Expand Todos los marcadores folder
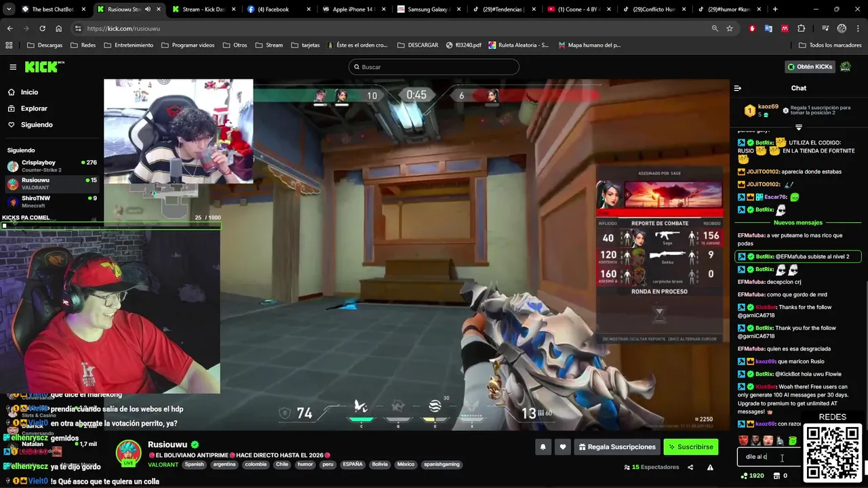868x488 pixels. tap(830, 45)
